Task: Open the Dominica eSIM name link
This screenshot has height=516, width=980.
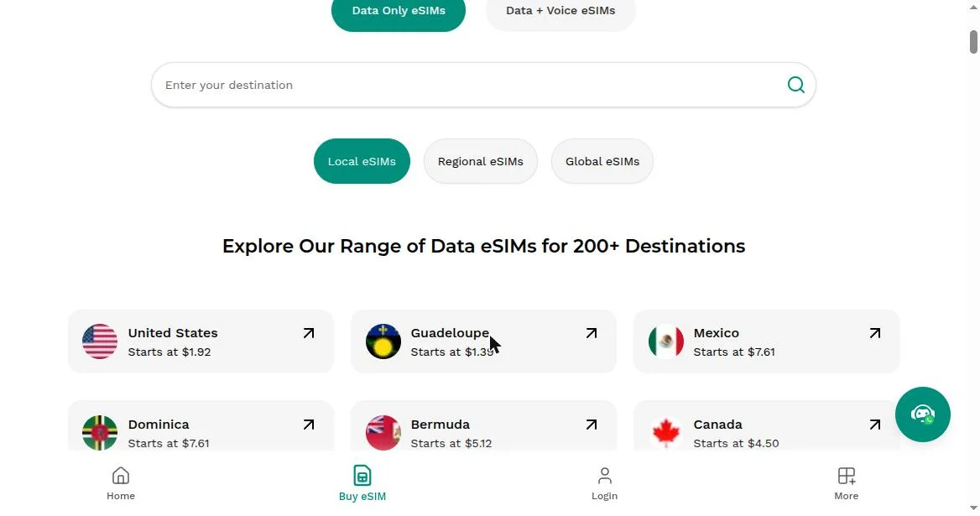Action: pyautogui.click(x=159, y=425)
